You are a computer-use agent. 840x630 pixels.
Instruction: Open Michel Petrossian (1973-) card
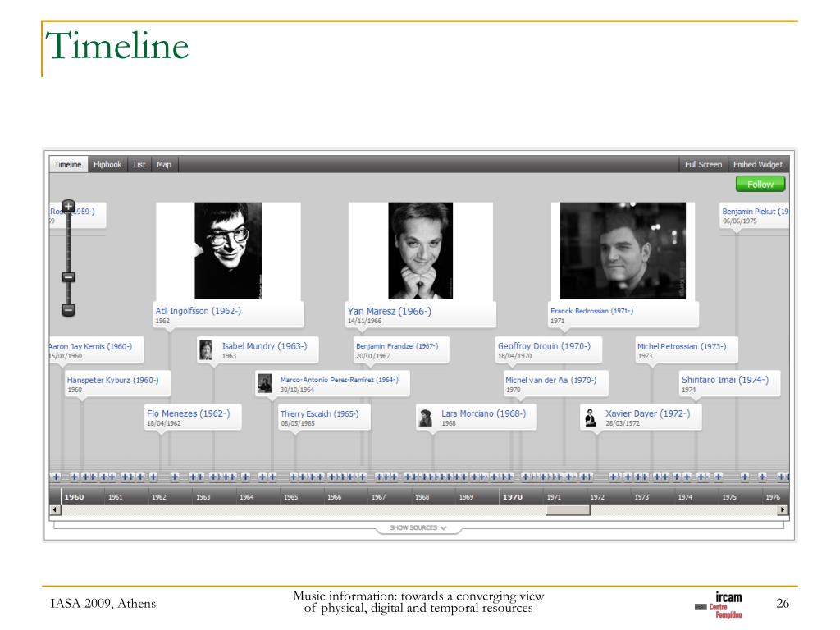tap(687, 349)
